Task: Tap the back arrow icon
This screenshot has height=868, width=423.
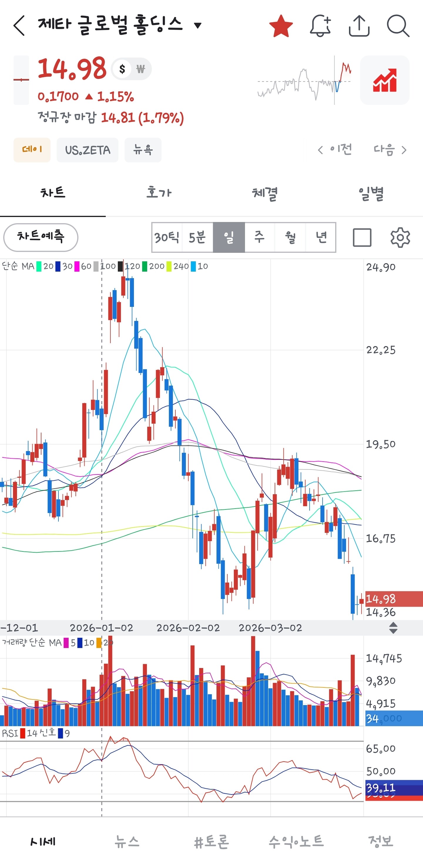Action: pos(19,25)
